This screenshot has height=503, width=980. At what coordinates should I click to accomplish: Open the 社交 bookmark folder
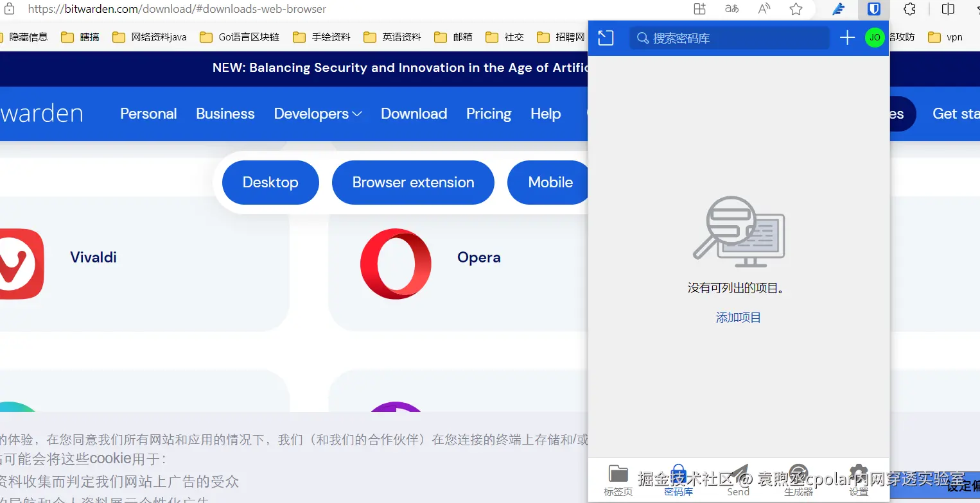pos(504,37)
